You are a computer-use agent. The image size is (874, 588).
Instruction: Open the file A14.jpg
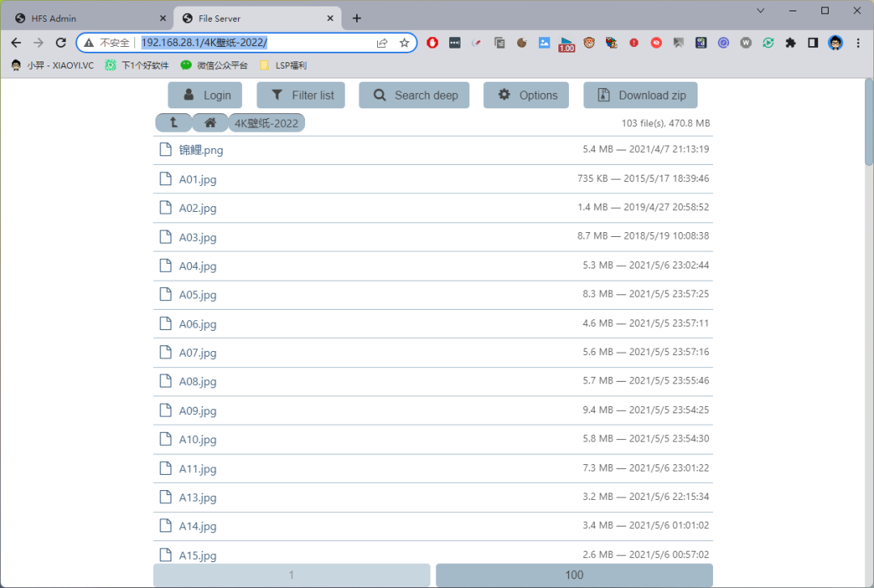(x=198, y=527)
